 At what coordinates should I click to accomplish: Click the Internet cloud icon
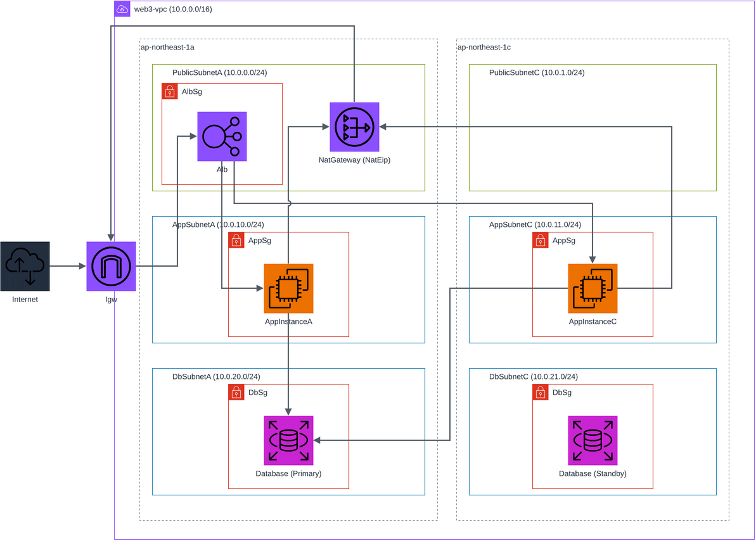pyautogui.click(x=25, y=266)
